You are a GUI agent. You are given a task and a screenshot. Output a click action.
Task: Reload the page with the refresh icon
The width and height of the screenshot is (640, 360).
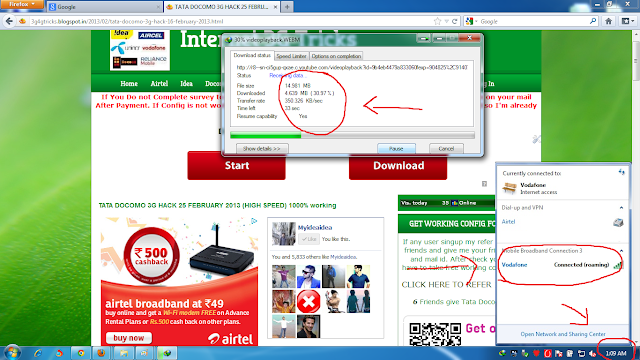pos(454,21)
